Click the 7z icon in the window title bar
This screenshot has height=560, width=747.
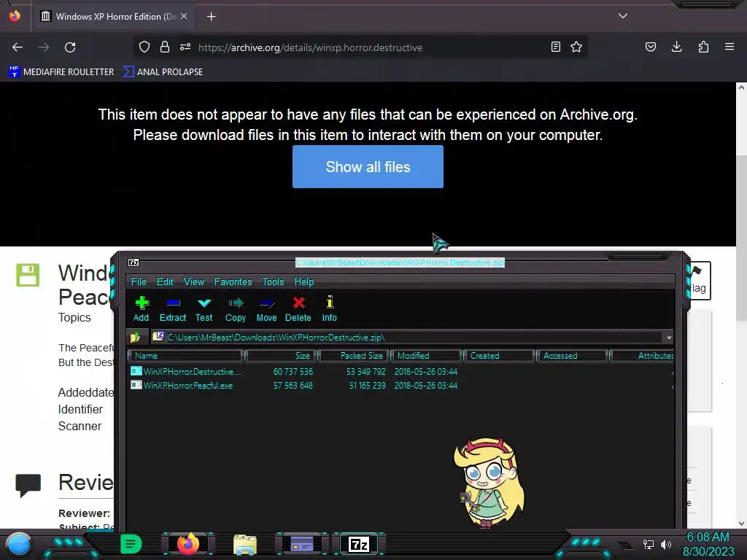tap(134, 262)
